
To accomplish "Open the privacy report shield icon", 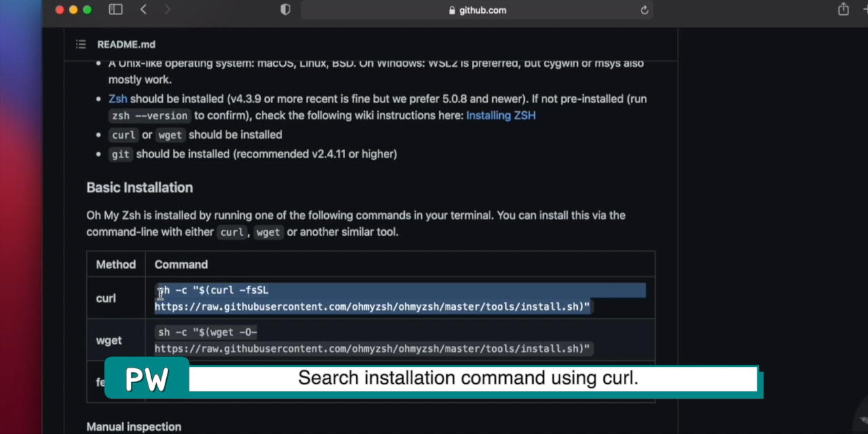I will [x=285, y=9].
